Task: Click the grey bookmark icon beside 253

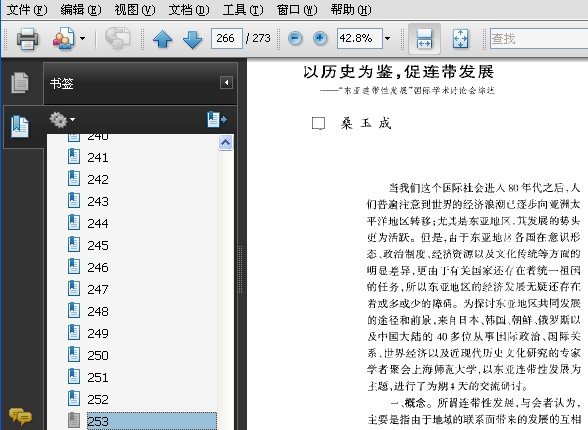Action: [74, 420]
